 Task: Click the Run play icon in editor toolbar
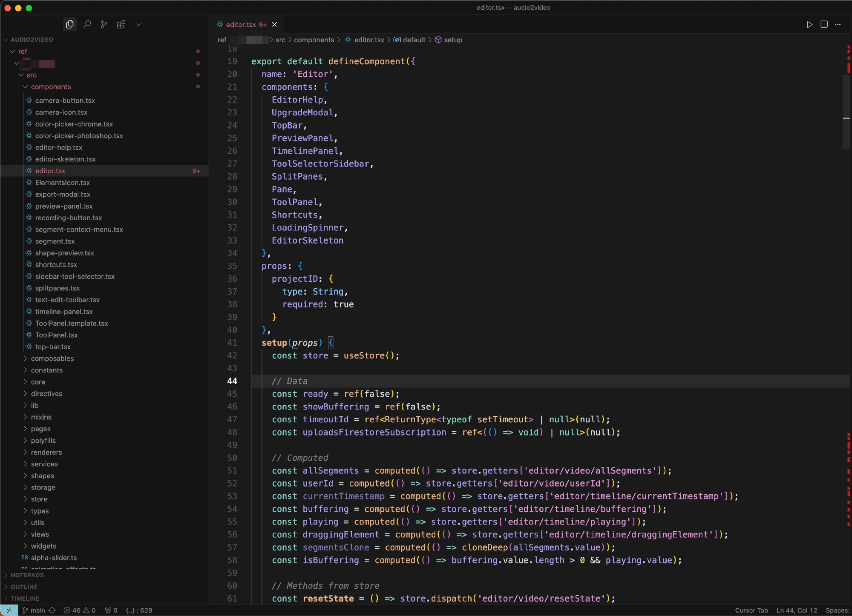pos(809,24)
